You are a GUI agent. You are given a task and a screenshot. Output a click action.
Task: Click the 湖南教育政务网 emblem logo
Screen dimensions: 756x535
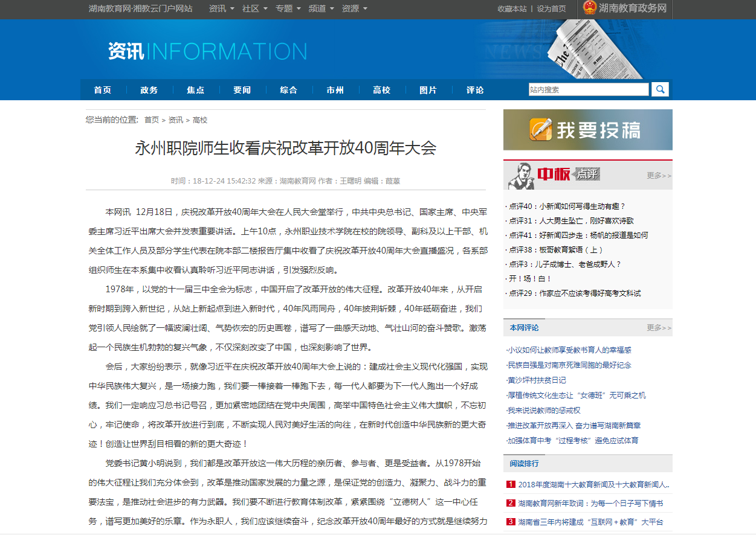pos(589,8)
